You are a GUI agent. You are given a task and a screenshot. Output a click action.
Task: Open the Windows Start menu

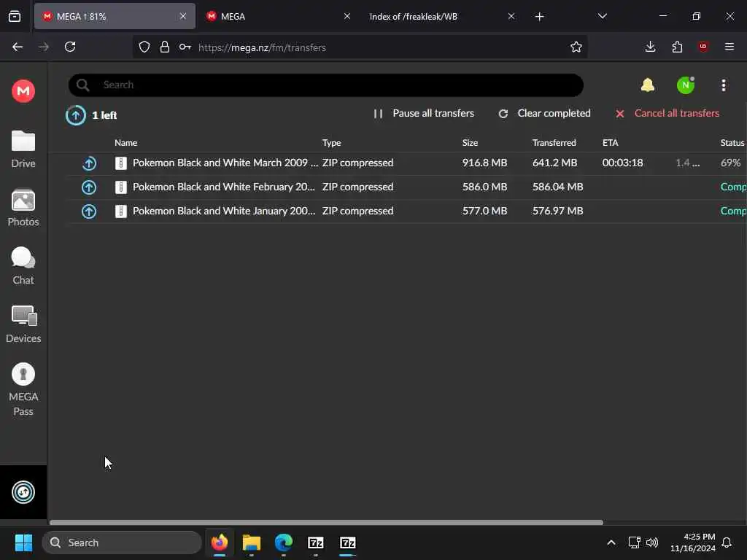[23, 542]
